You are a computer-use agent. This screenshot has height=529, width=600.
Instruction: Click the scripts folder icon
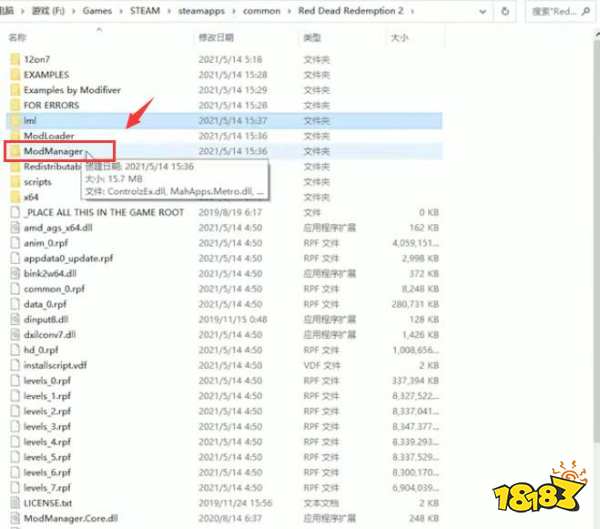pos(15,182)
